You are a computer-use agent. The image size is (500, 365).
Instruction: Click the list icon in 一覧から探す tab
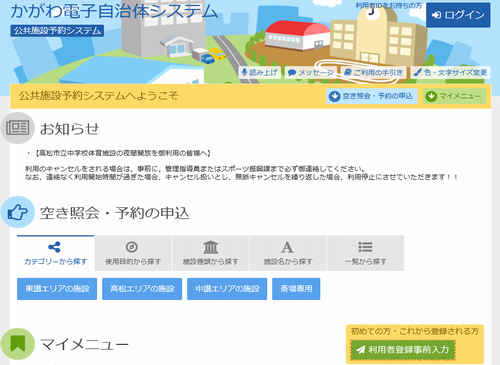point(365,247)
